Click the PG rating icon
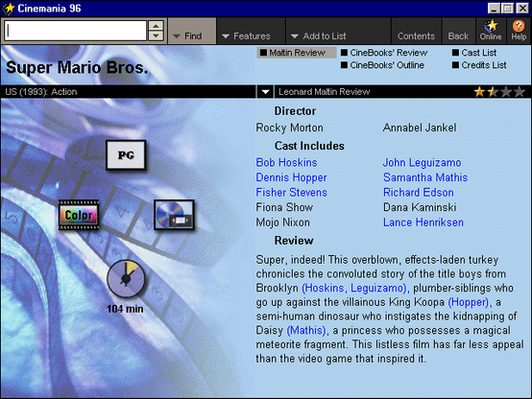 point(126,155)
